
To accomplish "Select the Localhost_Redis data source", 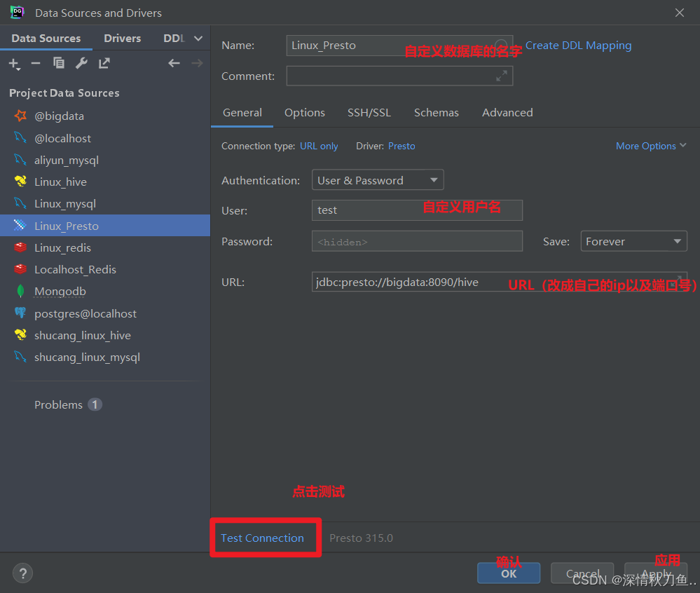I will point(105,269).
